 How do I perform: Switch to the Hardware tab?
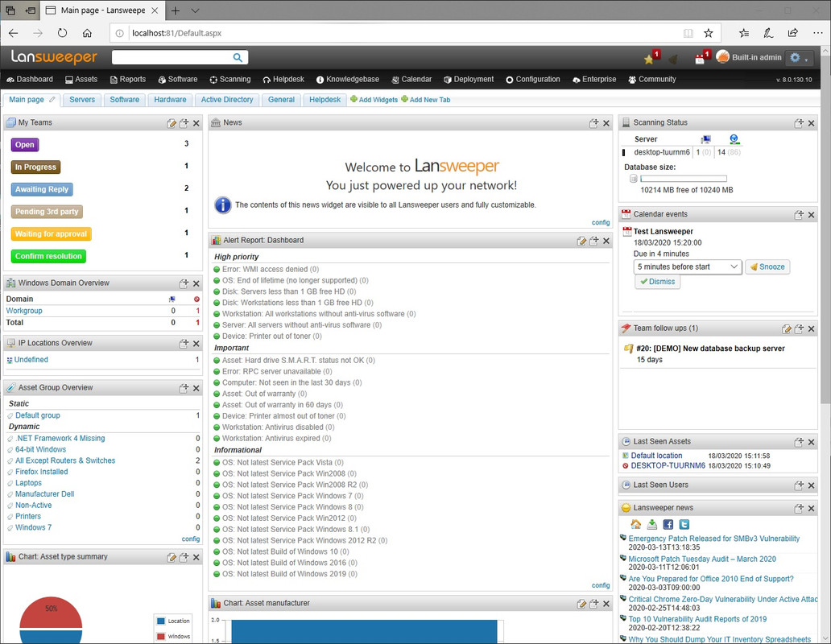tap(170, 100)
